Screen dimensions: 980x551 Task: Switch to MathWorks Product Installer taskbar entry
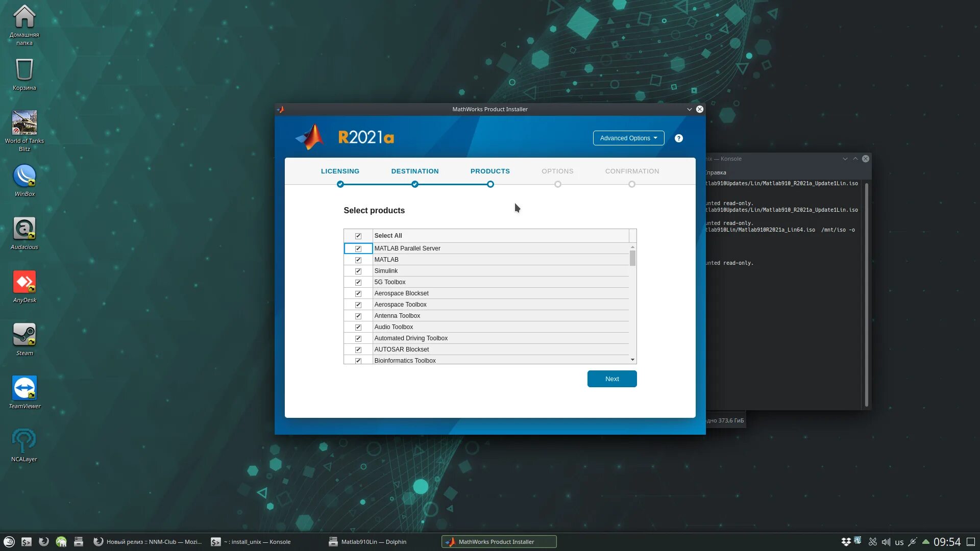click(x=499, y=542)
